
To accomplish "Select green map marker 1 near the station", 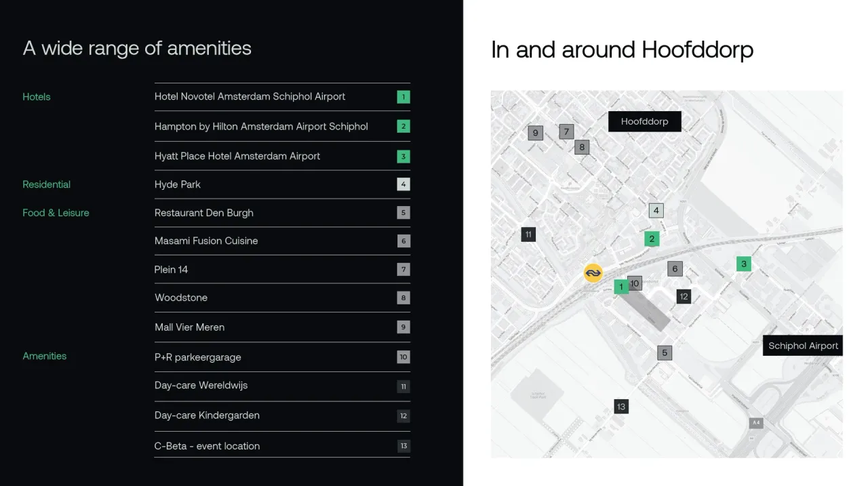I will 621,287.
